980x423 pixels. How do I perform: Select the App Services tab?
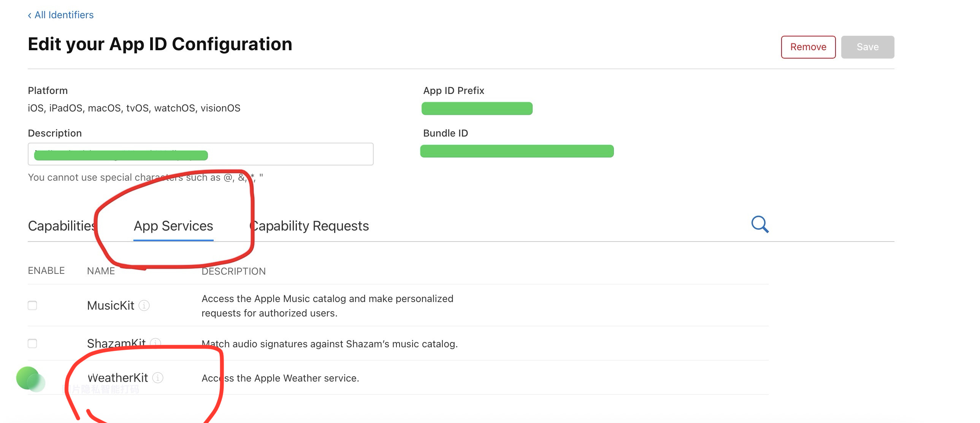[x=173, y=226]
